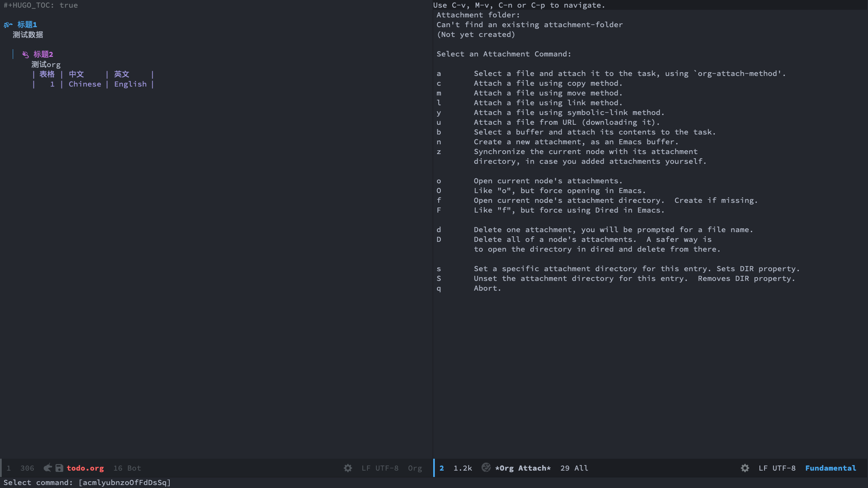
Task: Collapse the 标题1 heading text
Action: click(27, 25)
